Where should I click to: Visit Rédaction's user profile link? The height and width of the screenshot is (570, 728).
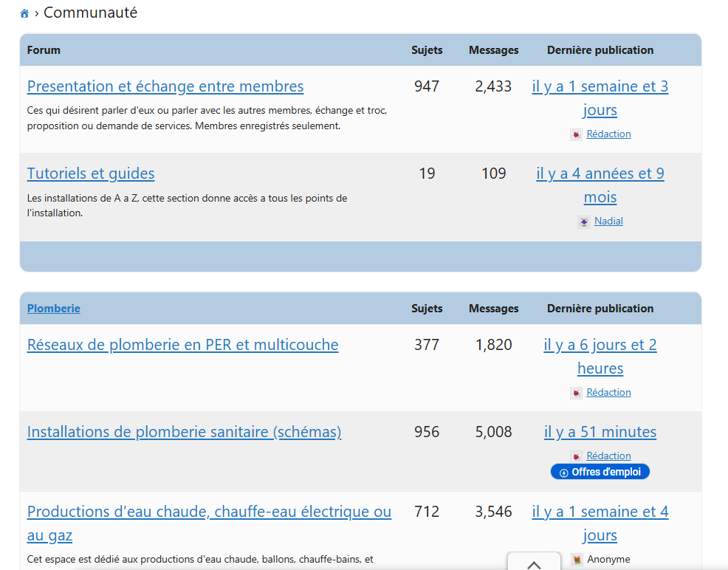click(x=608, y=134)
